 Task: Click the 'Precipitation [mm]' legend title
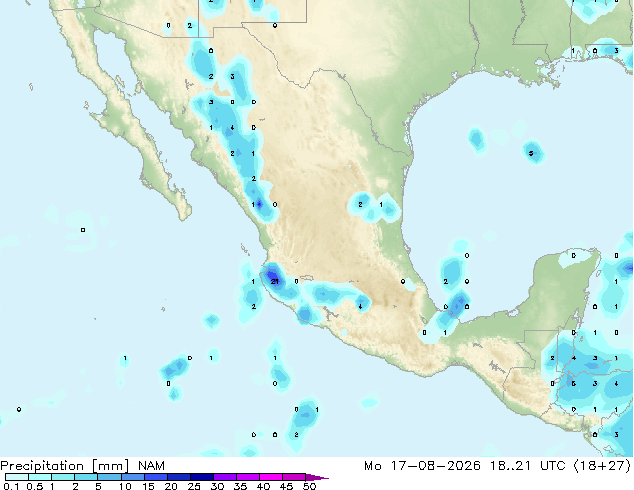click(x=65, y=466)
